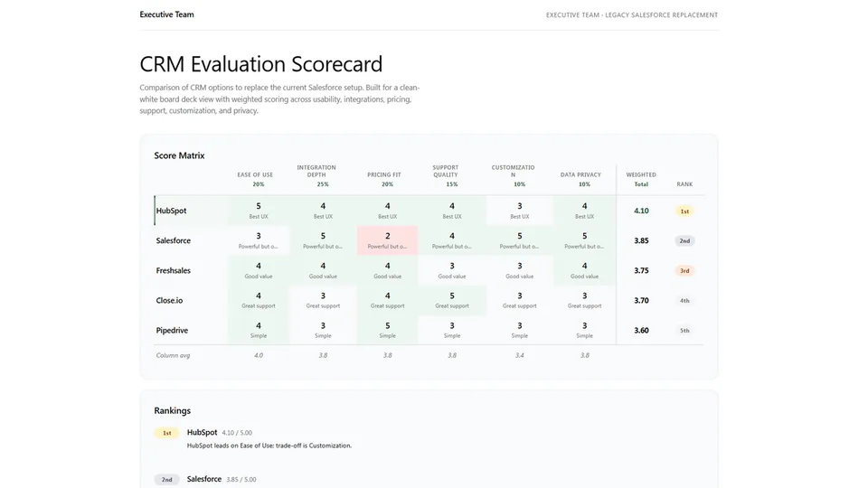Select the Ease of Use column header

(x=255, y=174)
